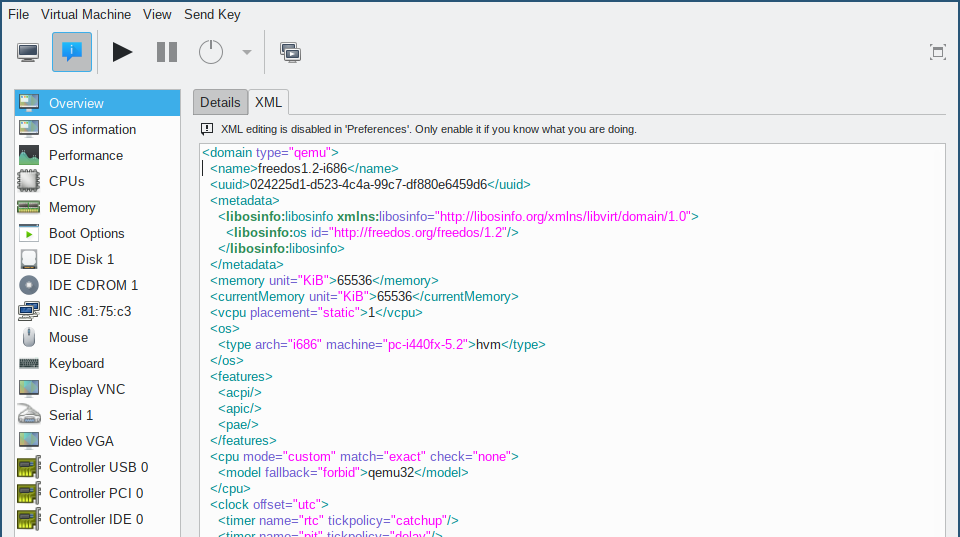This screenshot has width=960, height=537.
Task: Click the Overview monitor icon
Action: [29, 103]
